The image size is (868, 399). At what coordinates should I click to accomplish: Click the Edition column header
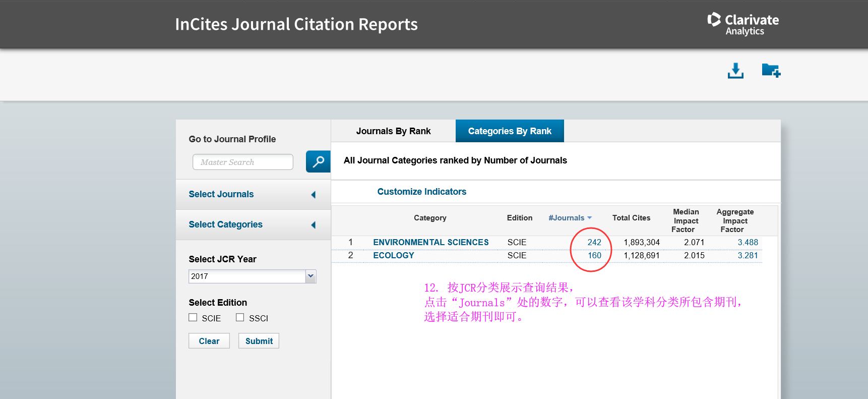point(520,218)
